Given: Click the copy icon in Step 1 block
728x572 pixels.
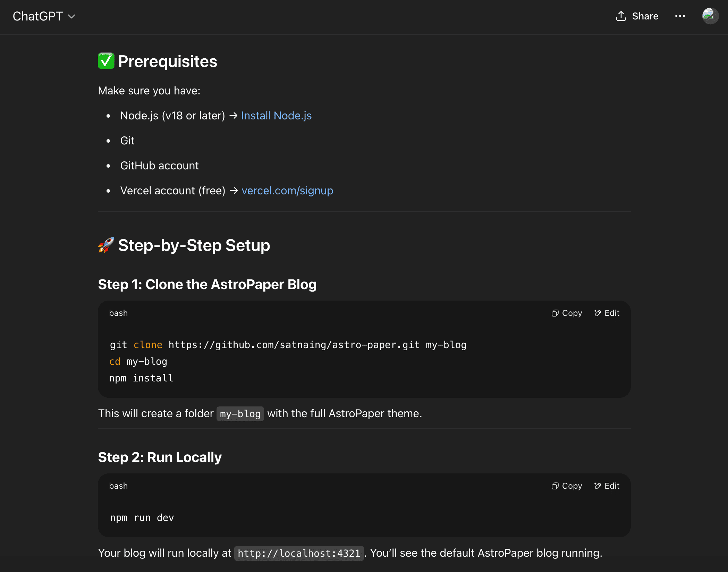Looking at the screenshot, I should tap(555, 313).
